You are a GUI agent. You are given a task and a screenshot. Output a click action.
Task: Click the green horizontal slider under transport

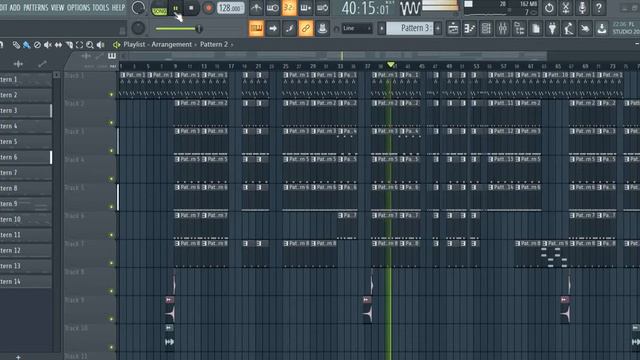click(x=178, y=29)
